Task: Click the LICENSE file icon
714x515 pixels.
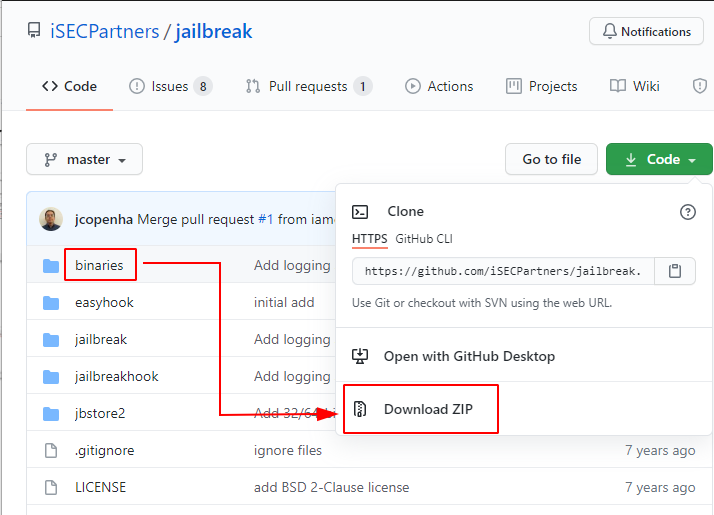Action: (52, 488)
